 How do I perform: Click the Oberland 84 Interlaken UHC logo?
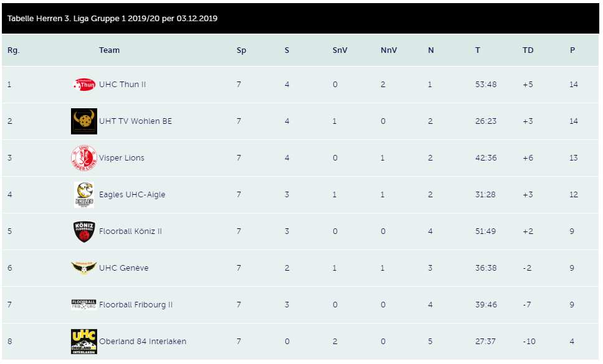tap(84, 342)
